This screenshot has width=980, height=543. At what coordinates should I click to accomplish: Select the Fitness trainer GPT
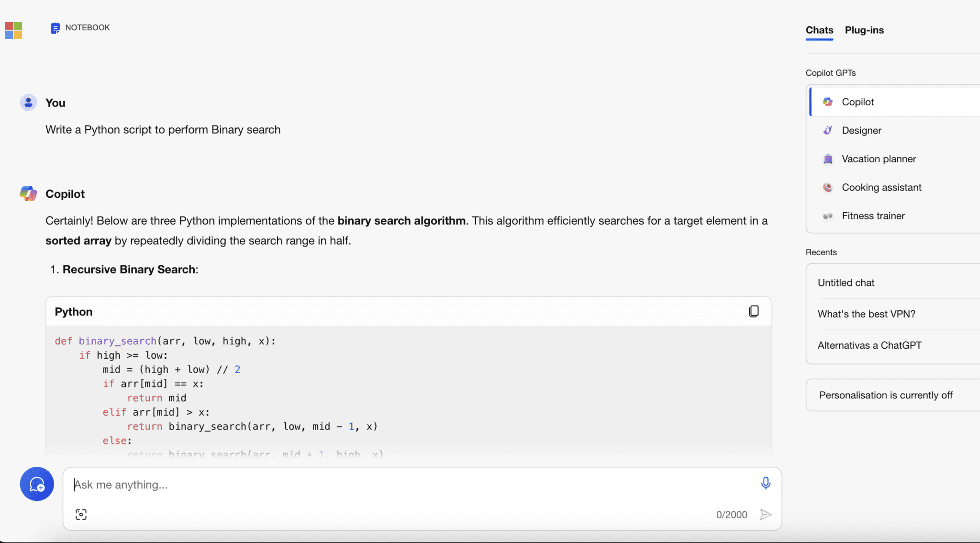[x=873, y=216]
